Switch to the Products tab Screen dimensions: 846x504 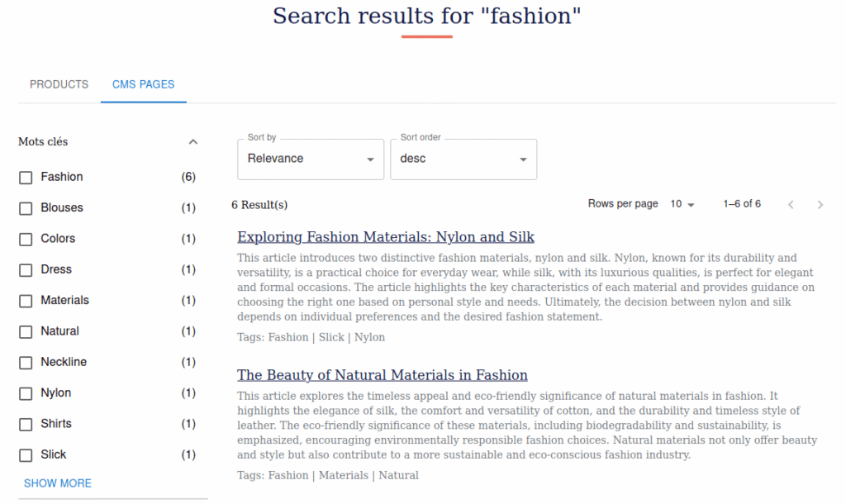tap(59, 84)
